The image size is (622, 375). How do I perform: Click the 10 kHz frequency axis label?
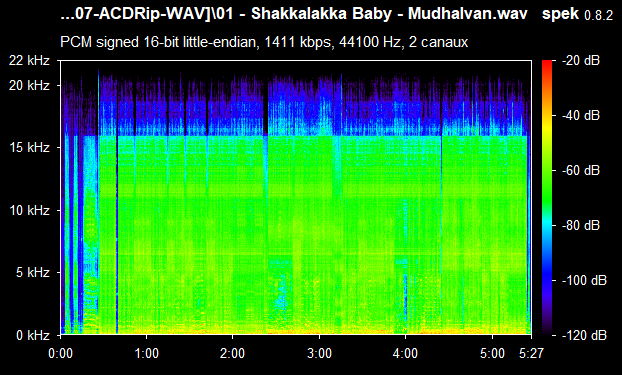point(29,210)
